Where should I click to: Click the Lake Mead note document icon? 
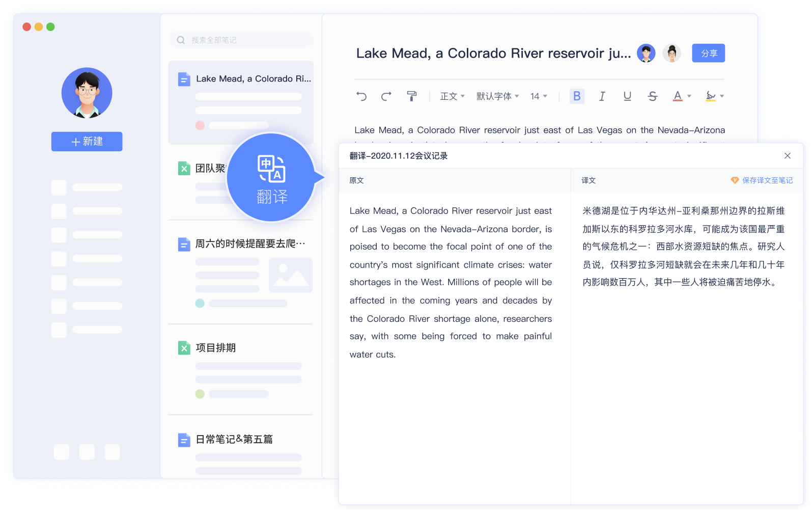[184, 79]
